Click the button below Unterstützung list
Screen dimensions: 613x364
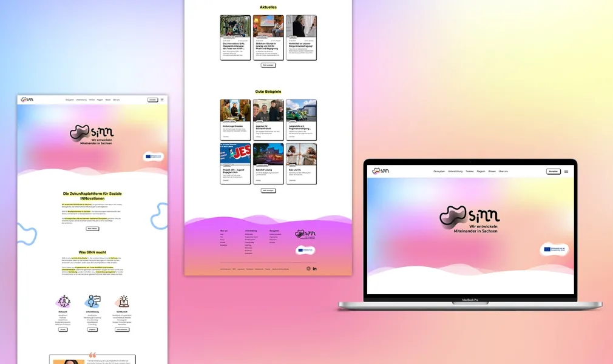[x=92, y=329]
